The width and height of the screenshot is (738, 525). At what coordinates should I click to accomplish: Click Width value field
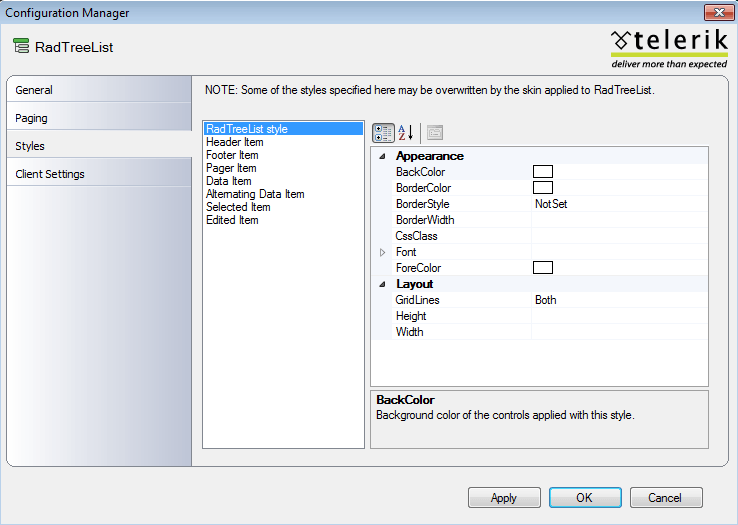pos(619,332)
